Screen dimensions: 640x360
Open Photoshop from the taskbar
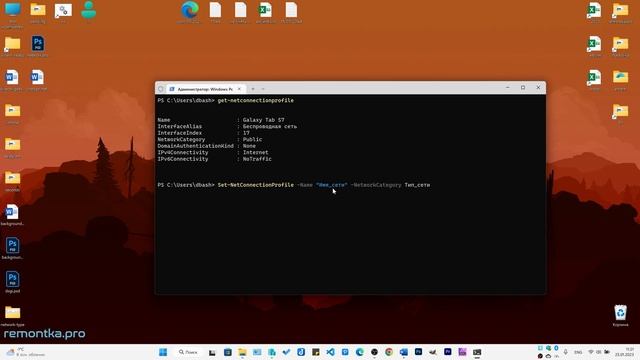(x=418, y=351)
